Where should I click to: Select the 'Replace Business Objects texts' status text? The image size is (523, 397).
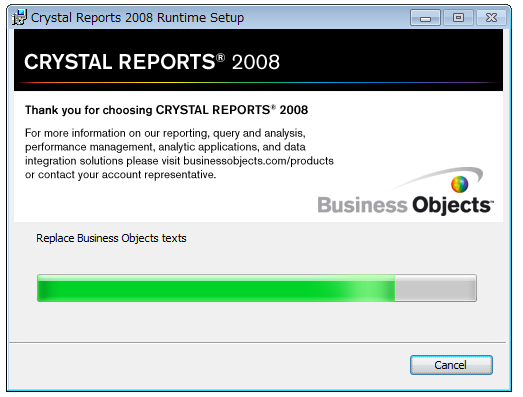111,238
